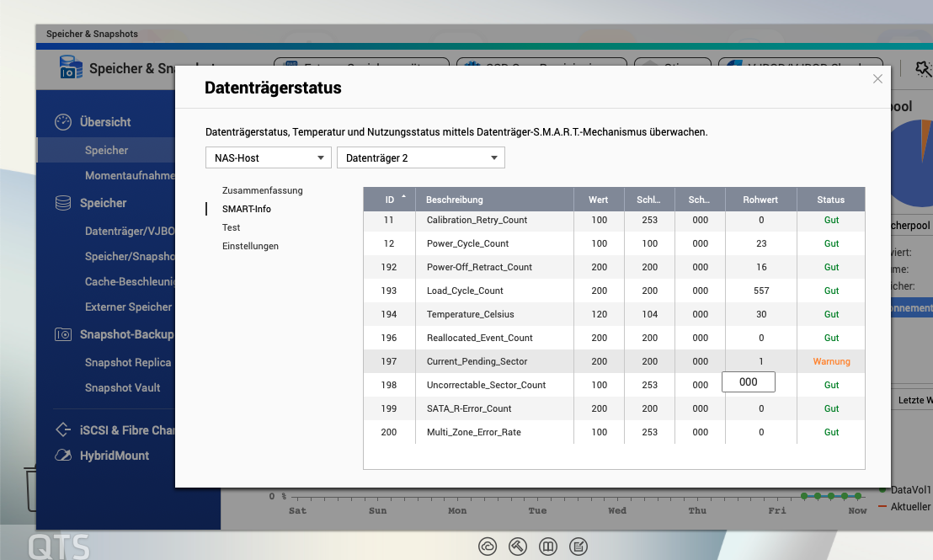Select the SATA_R-Error_Count row
The width and height of the screenshot is (933, 560).
click(x=614, y=408)
